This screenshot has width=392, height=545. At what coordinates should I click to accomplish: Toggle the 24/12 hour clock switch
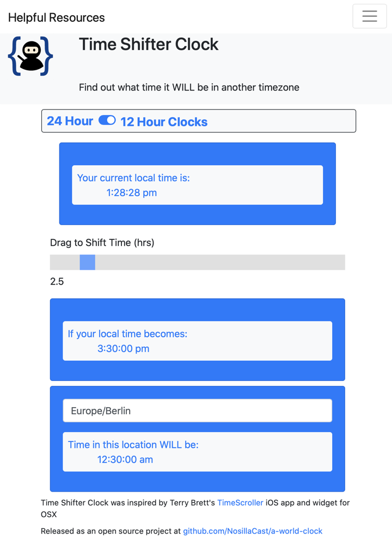tap(107, 120)
